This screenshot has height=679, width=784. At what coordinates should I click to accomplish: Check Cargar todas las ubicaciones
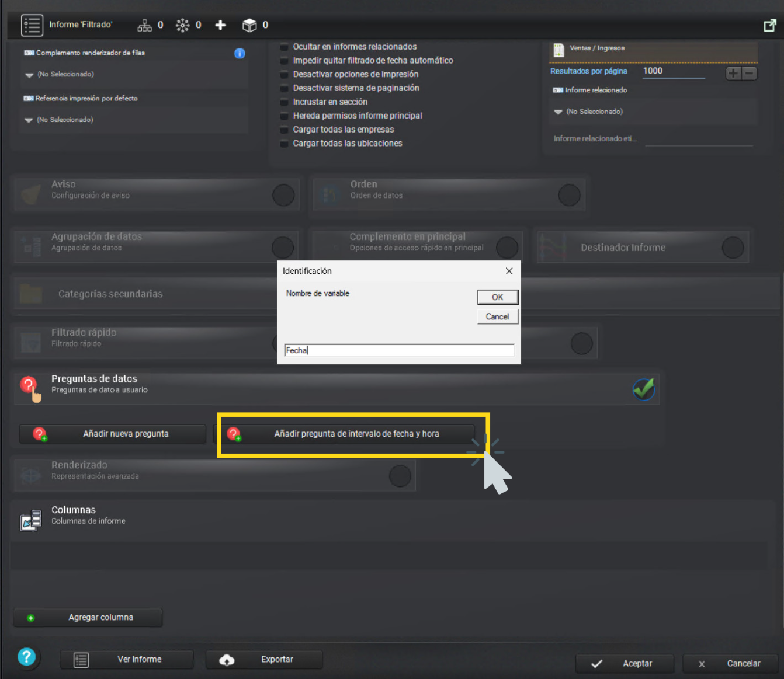[x=284, y=144]
